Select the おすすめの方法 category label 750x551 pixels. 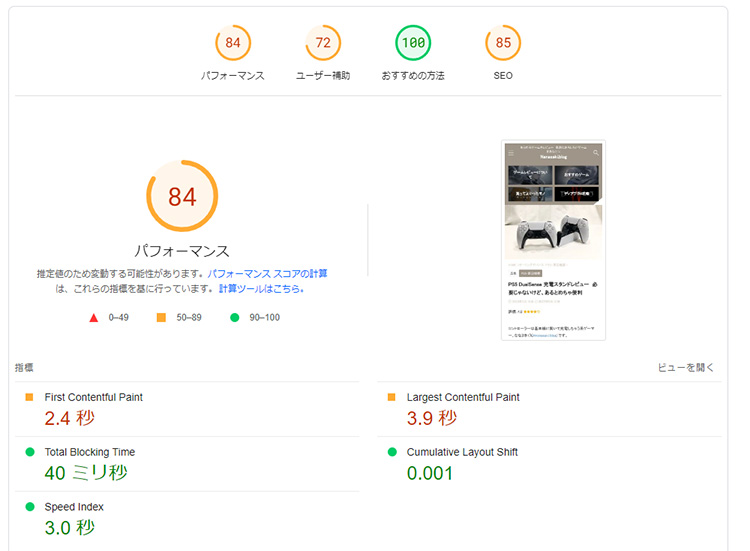pos(413,76)
